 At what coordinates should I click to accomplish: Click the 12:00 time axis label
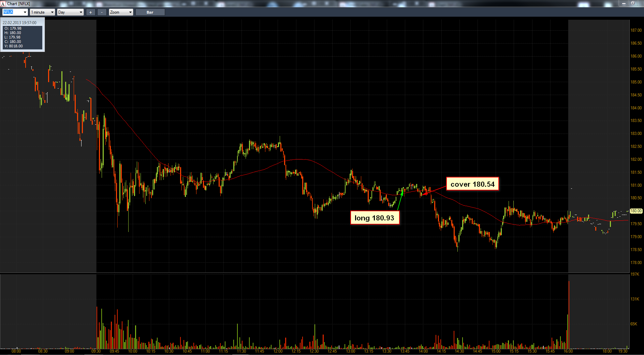(x=278, y=351)
